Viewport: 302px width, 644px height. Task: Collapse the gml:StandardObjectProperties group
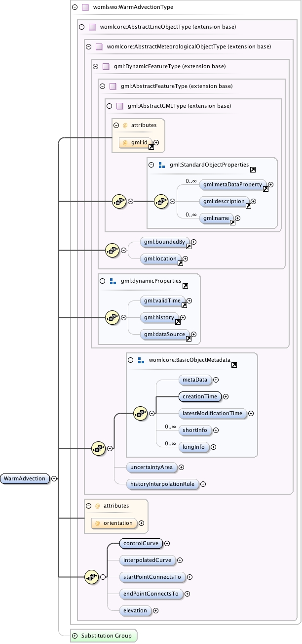151,165
